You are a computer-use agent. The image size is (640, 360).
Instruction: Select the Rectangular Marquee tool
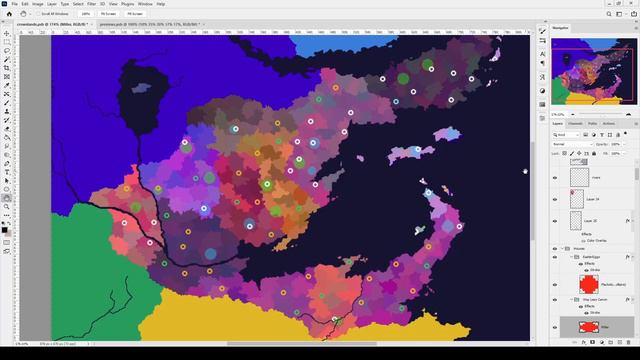click(x=7, y=42)
